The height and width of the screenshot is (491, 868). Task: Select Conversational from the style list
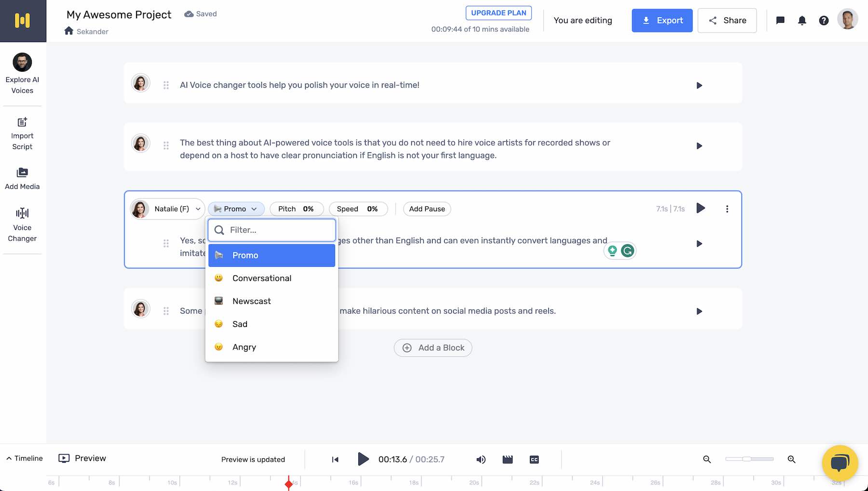pyautogui.click(x=262, y=278)
